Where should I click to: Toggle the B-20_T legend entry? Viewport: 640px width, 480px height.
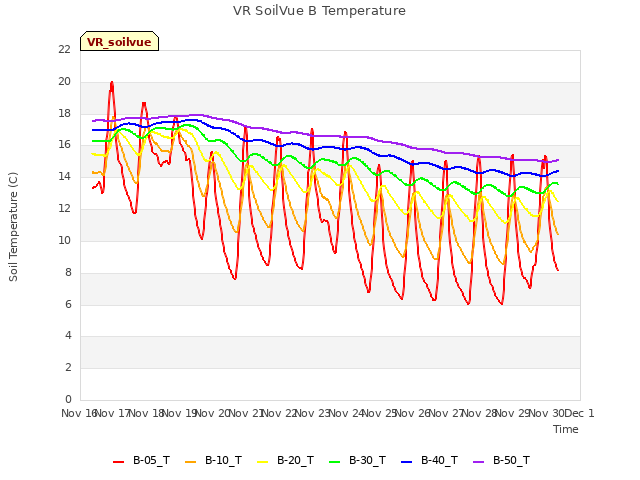pyautogui.click(x=285, y=461)
